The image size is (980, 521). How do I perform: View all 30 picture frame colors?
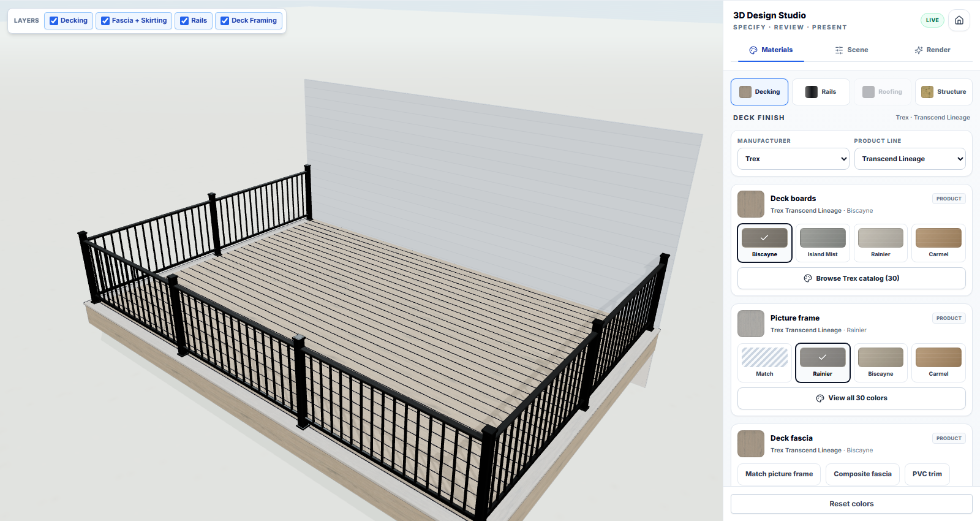coord(851,398)
